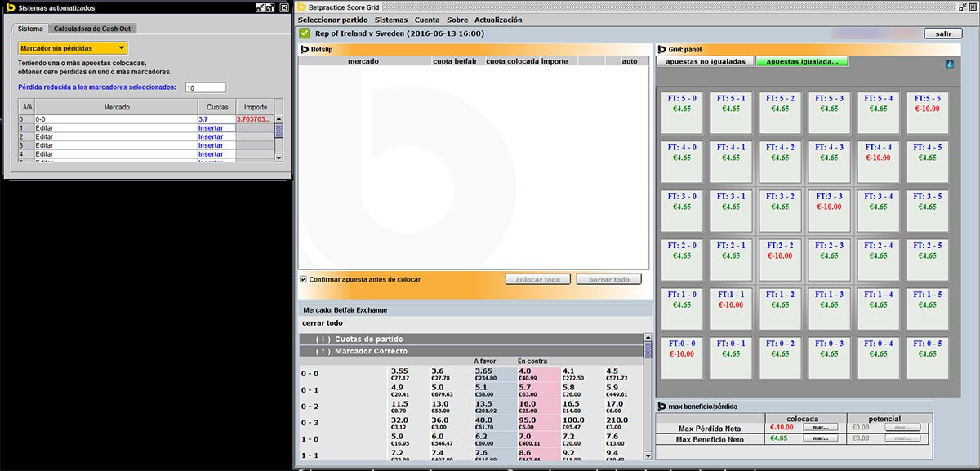The image size is (980, 471).
Task: Select the FT: 4 - 2 score tile
Action: [x=780, y=160]
